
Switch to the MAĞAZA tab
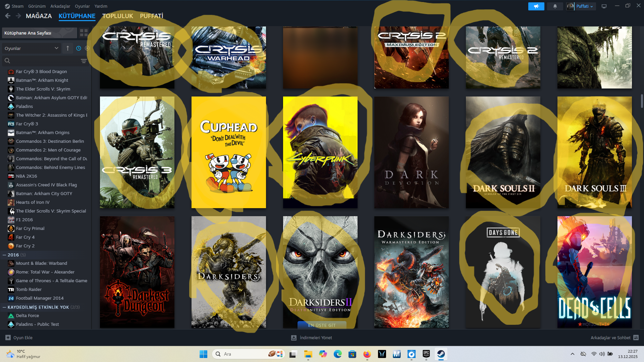coord(39,16)
